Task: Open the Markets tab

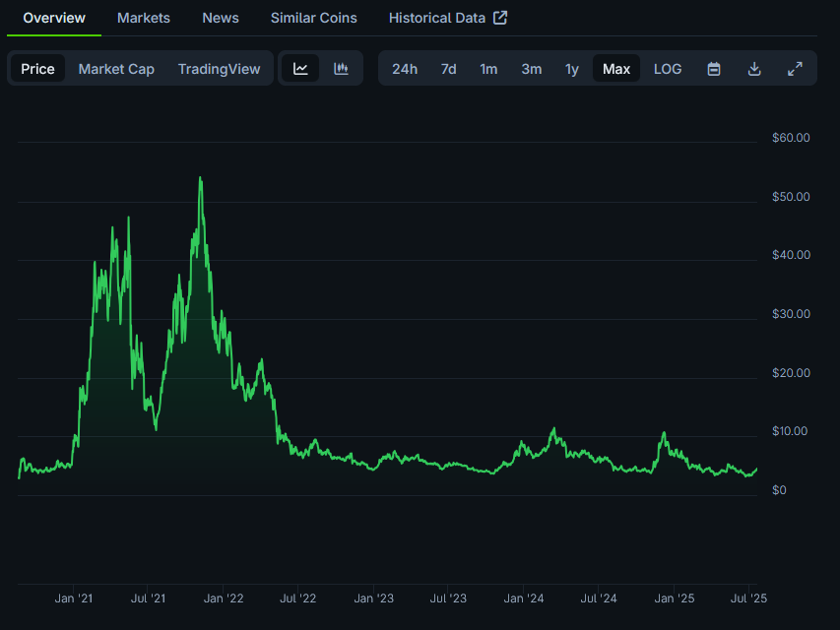Action: click(x=144, y=18)
